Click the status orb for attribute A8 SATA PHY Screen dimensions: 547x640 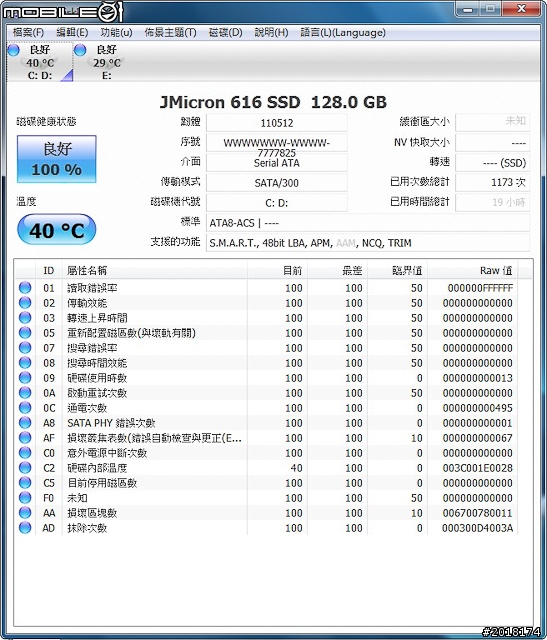pyautogui.click(x=25, y=422)
